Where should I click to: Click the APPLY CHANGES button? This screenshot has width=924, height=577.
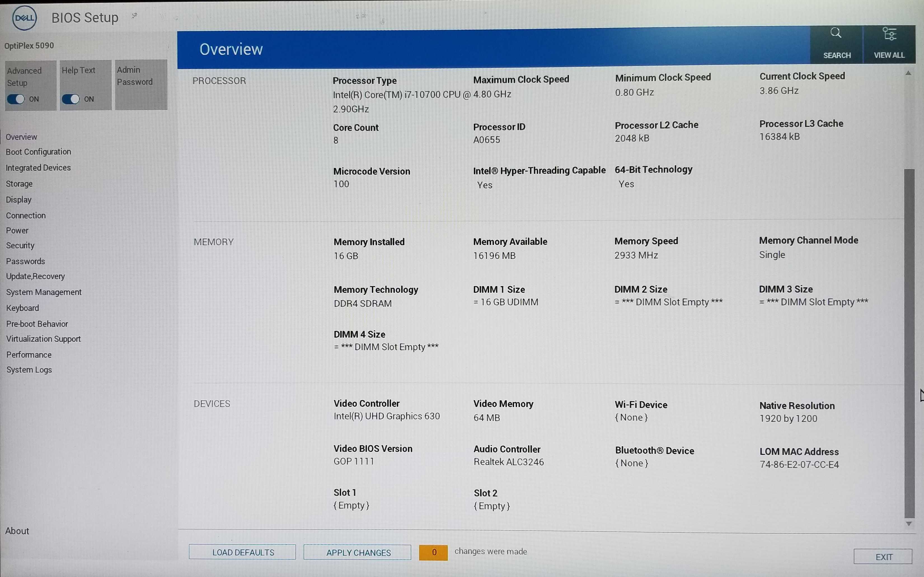click(x=357, y=553)
